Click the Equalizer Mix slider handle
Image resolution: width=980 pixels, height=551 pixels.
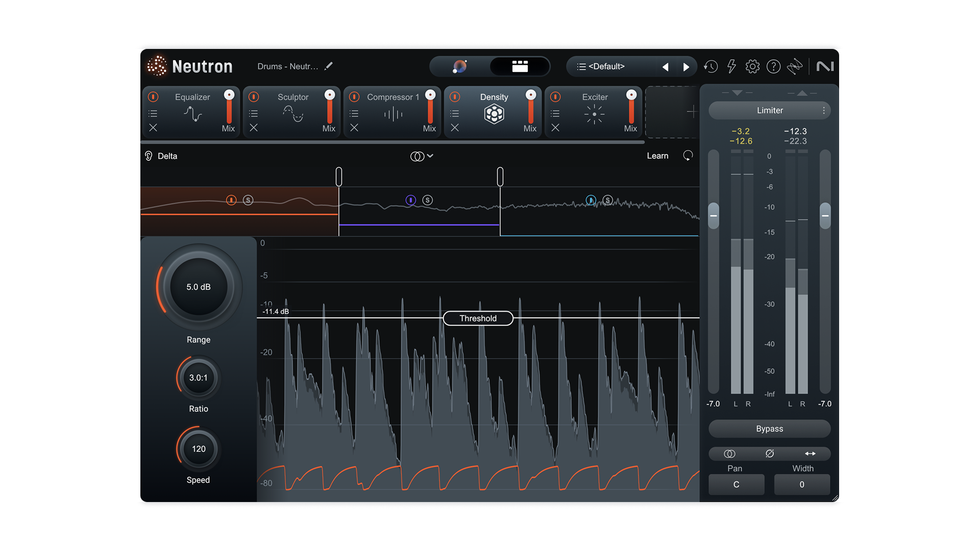click(x=229, y=95)
